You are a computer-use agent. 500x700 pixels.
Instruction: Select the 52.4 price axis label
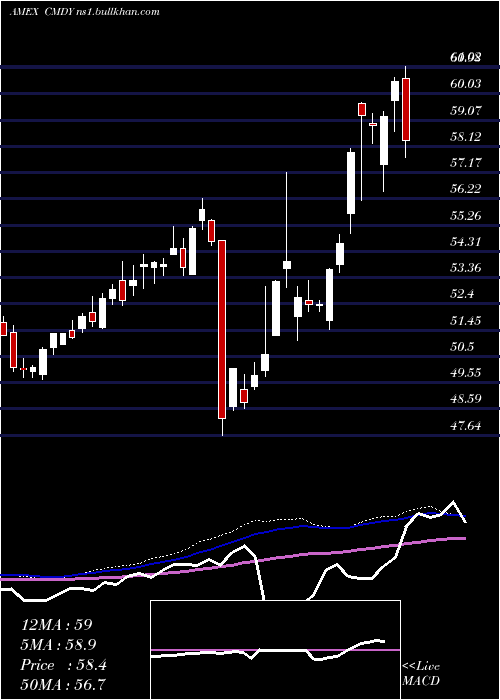(x=462, y=294)
